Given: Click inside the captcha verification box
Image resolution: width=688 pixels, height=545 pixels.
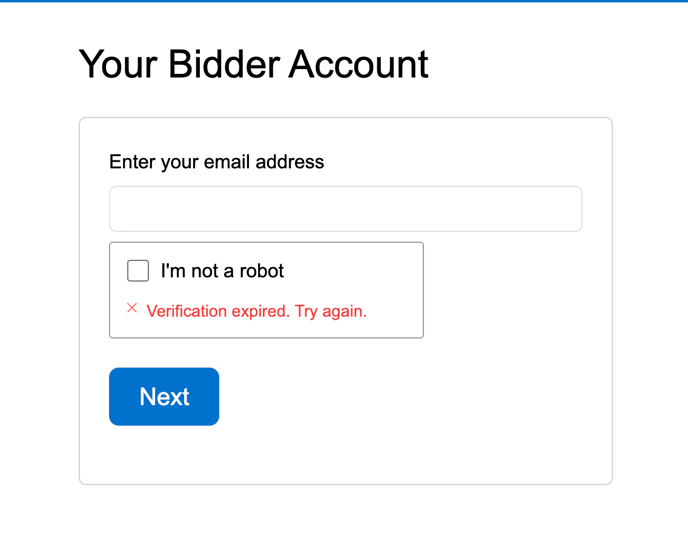Looking at the screenshot, I should coord(266,290).
